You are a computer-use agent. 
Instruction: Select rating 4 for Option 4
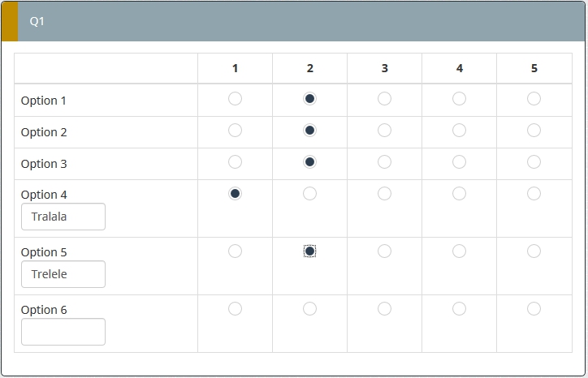pyautogui.click(x=459, y=194)
